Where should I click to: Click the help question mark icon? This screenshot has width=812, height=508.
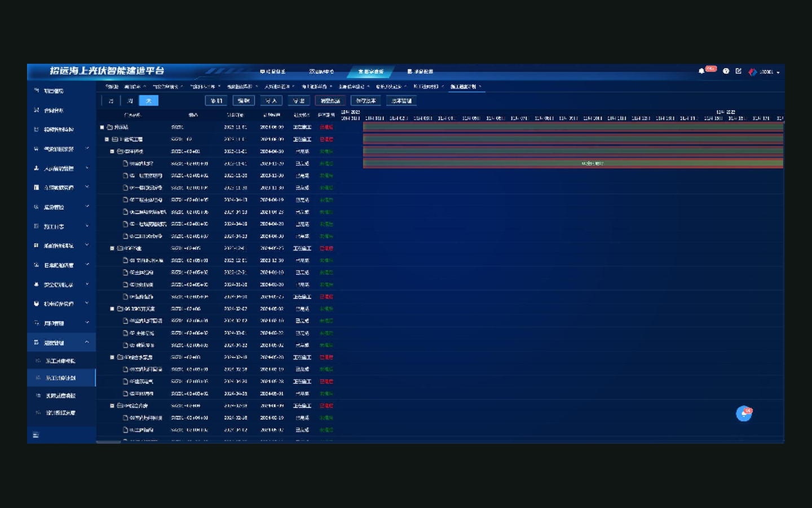point(726,71)
